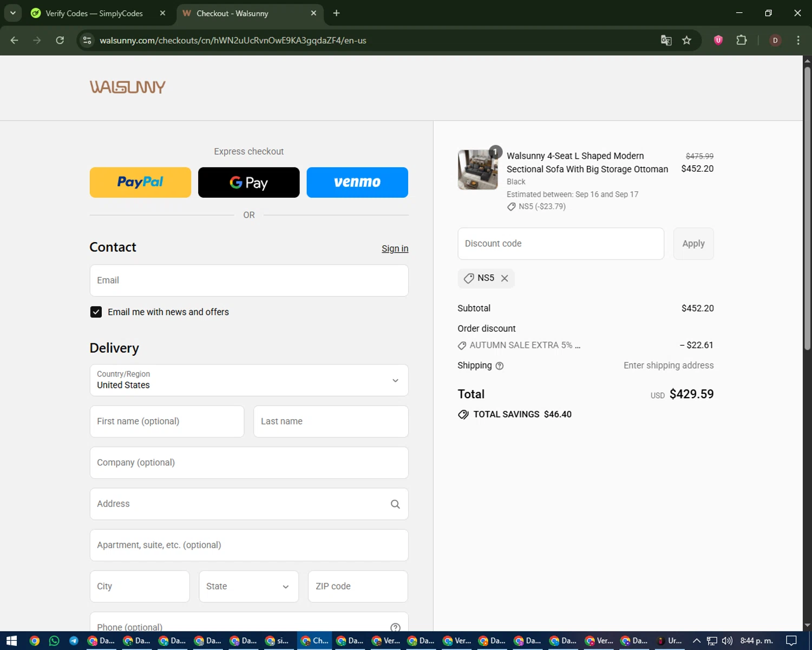The width and height of the screenshot is (812, 650).
Task: Click the Last name field
Action: [x=331, y=421]
